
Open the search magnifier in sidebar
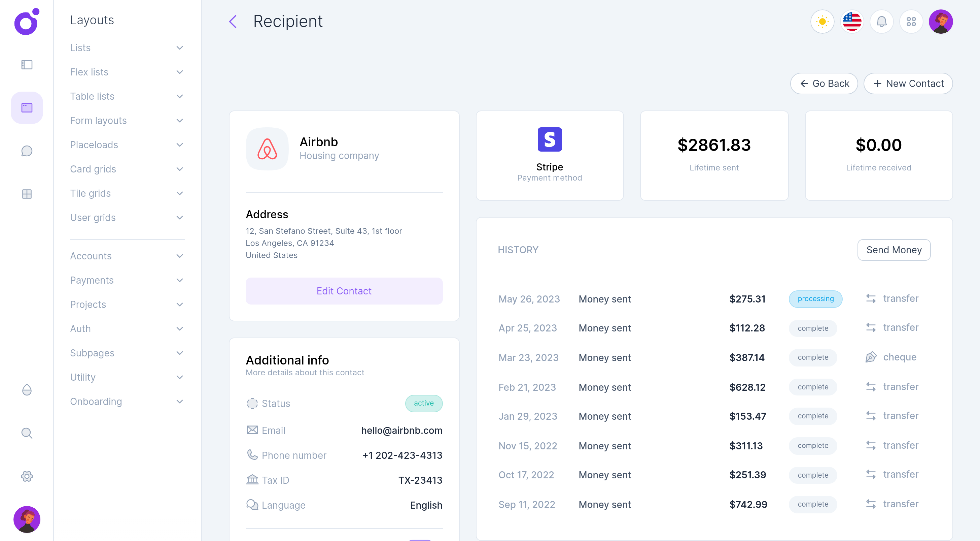(27, 433)
